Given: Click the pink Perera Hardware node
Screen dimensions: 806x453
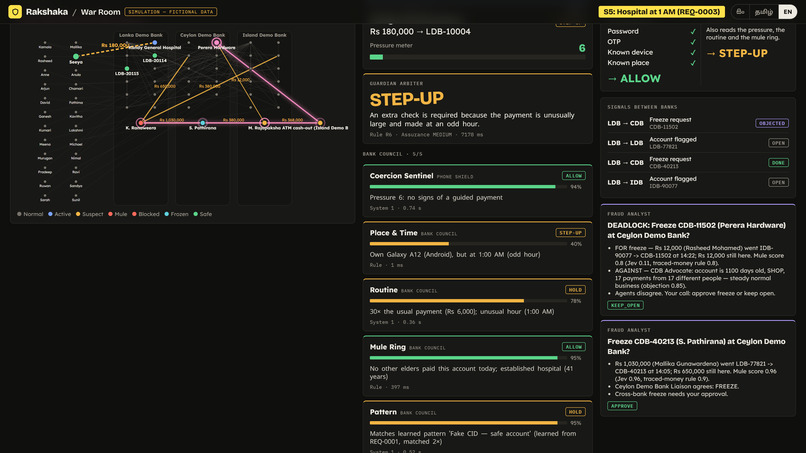Looking at the screenshot, I should click(216, 42).
